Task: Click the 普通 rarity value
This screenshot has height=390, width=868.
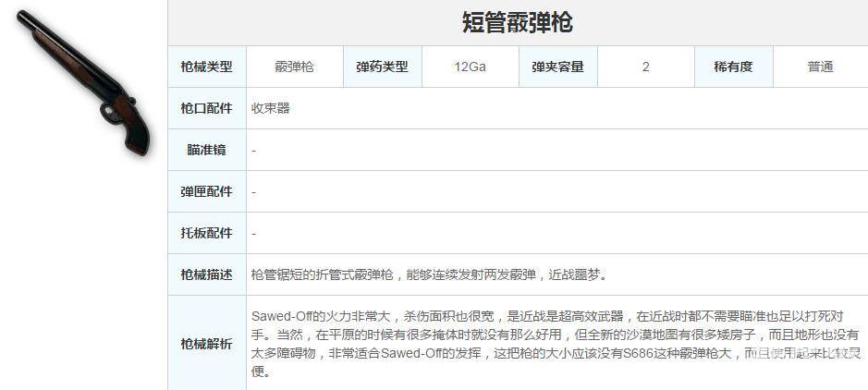Action: 820,67
